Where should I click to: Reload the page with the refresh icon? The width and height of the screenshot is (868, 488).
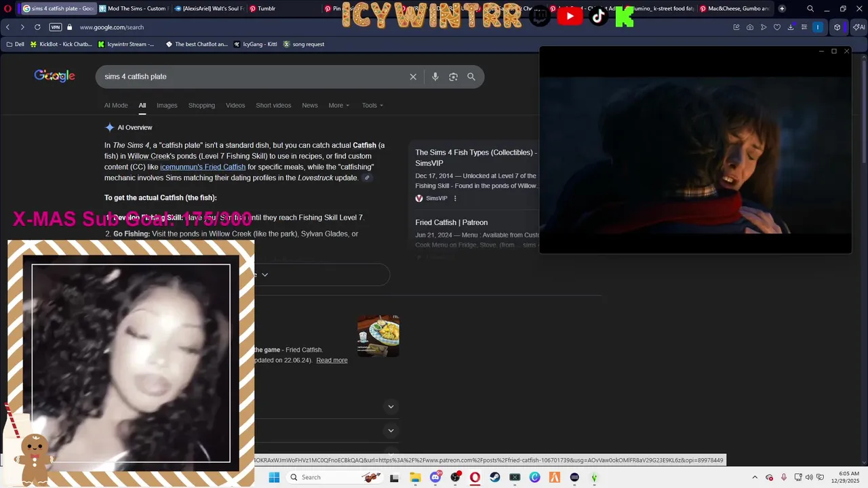pos(37,27)
